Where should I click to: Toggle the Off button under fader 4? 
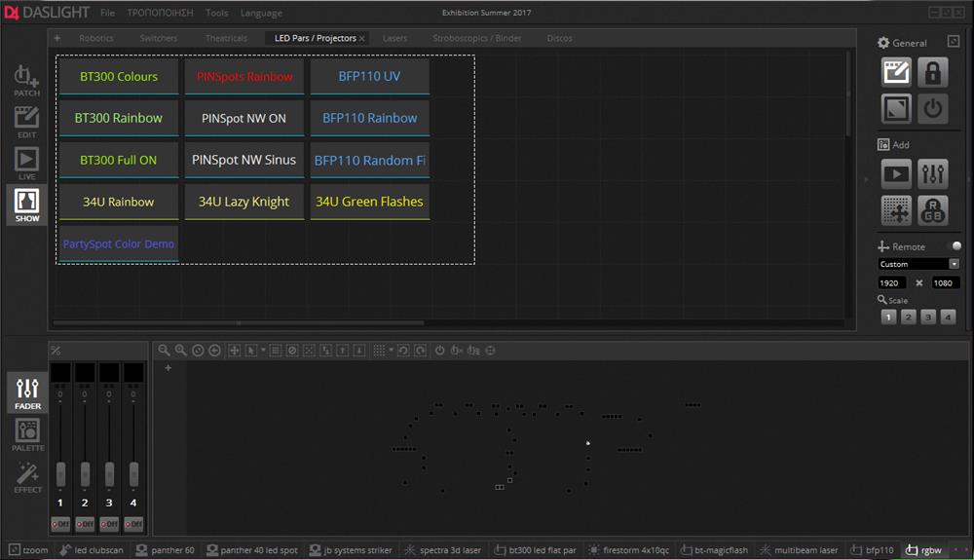coord(133,524)
